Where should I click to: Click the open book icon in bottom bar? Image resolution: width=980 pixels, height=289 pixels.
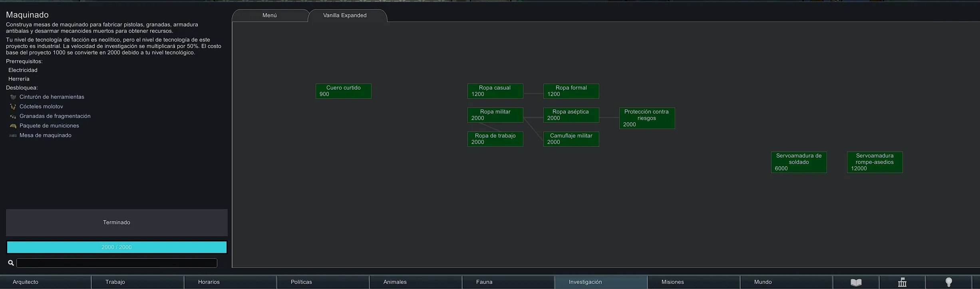(856, 282)
